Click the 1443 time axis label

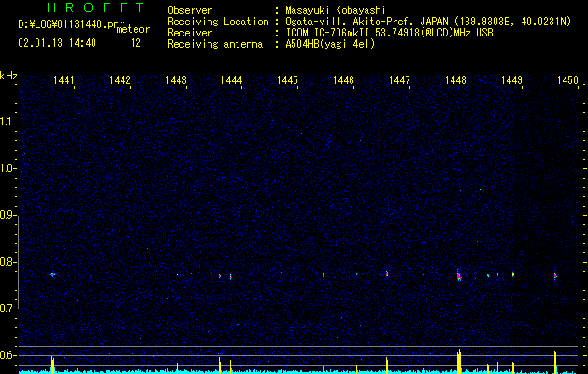[x=176, y=80]
